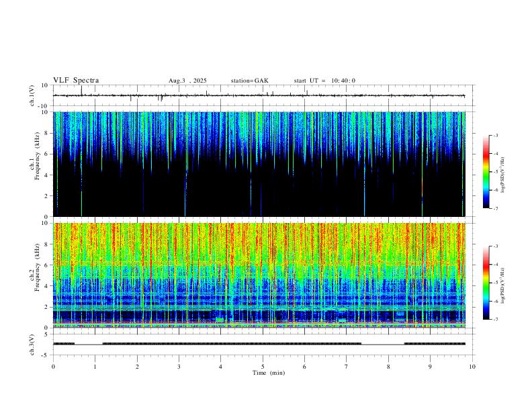The image size is (532, 411).
Task: Click the 'Aug.3 , 2025' date label
Action: [187, 81]
